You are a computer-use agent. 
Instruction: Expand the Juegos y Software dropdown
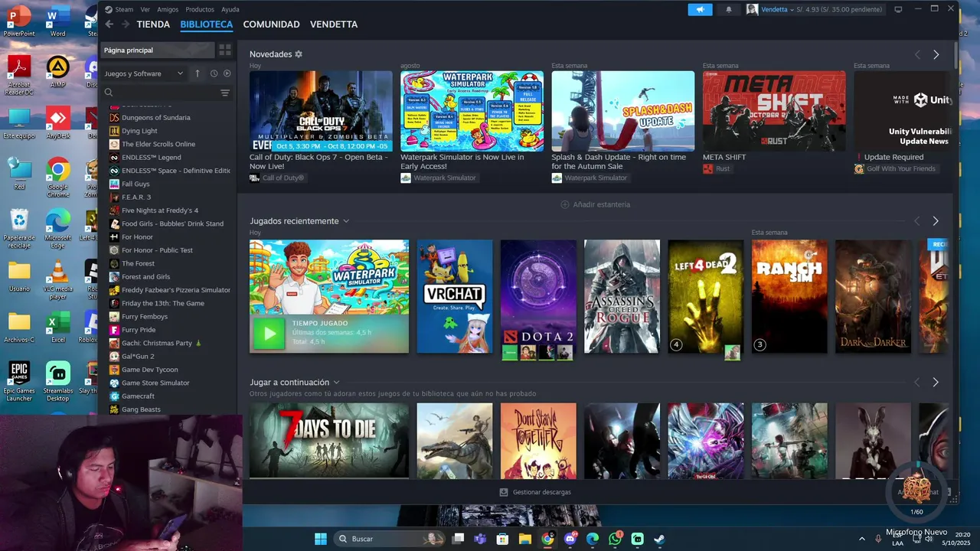(x=144, y=73)
